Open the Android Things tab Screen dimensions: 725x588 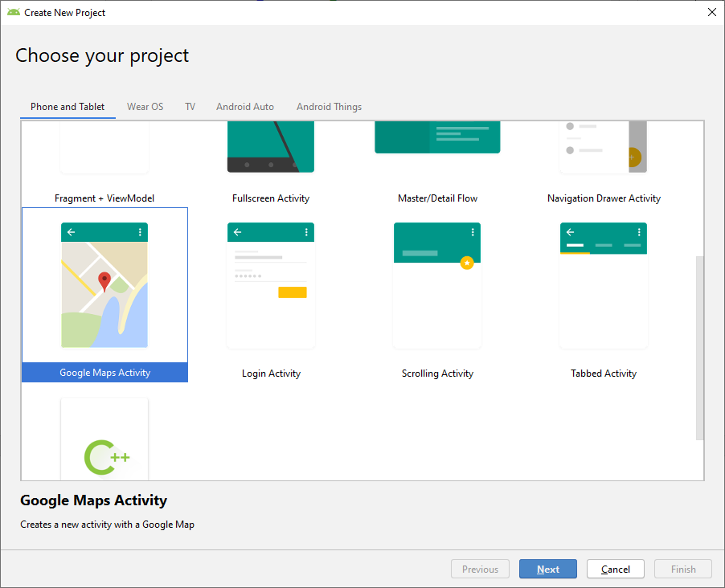pos(329,107)
